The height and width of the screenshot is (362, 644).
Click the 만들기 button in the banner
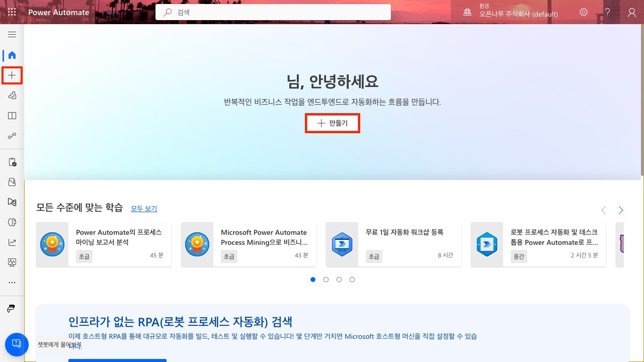pyautogui.click(x=333, y=123)
